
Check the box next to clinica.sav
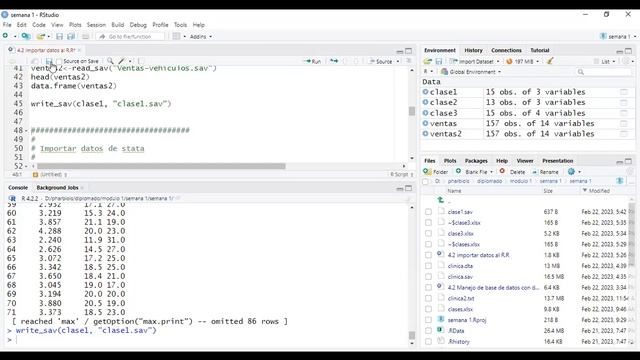(x=428, y=277)
